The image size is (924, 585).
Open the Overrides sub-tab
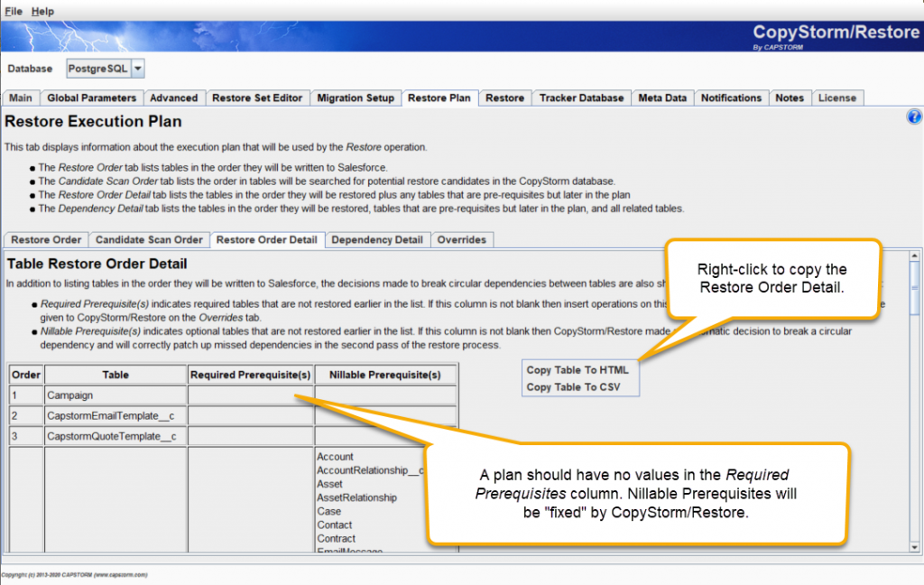click(461, 240)
